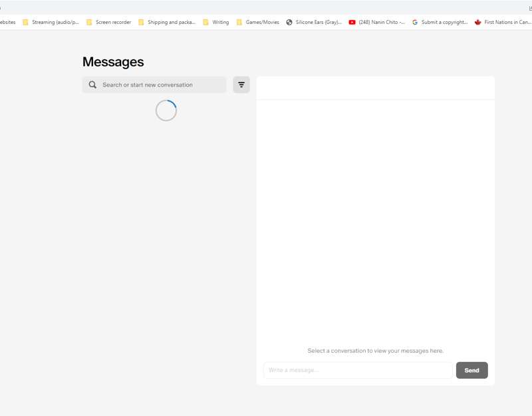Open the Streaming (audio/p... bookmark folder
The height and width of the screenshot is (416, 532).
click(51, 22)
